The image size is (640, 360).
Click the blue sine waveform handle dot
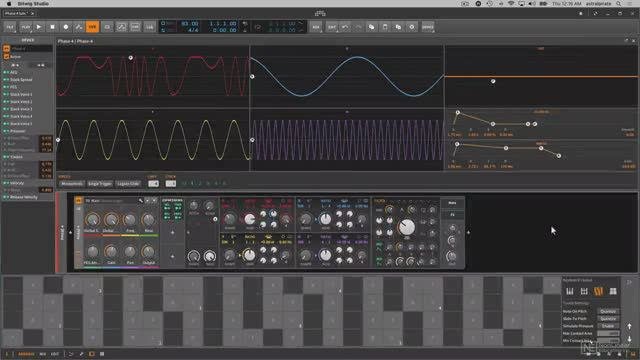252,76
